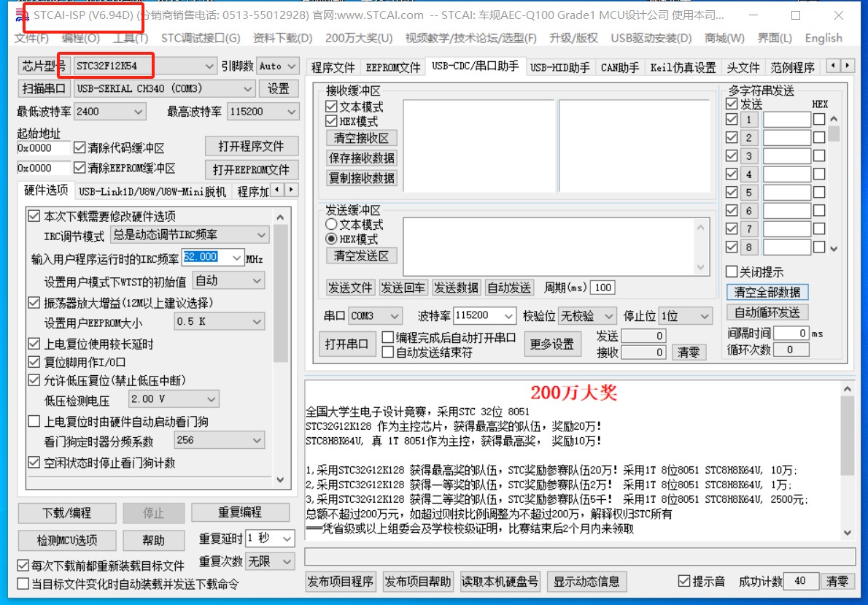Check the HEX box for string row 1

(819, 119)
